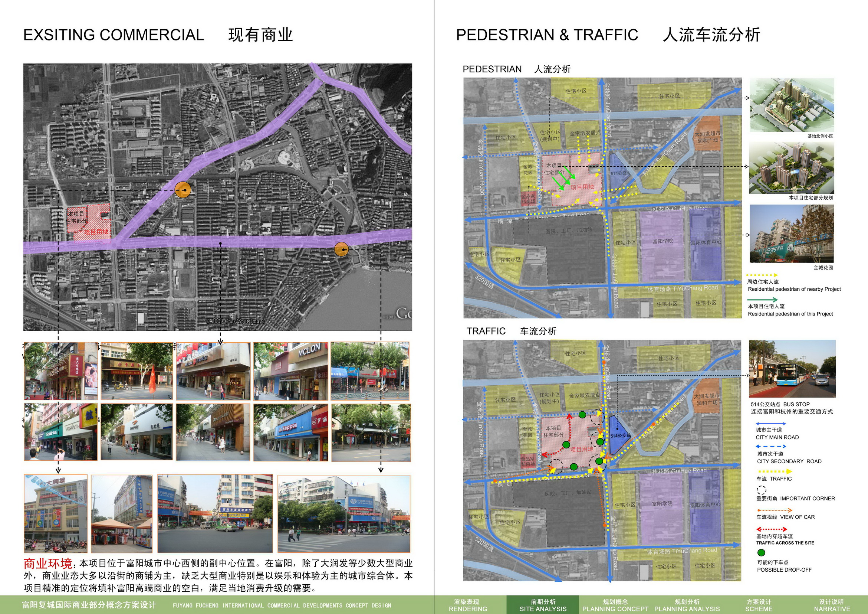Select the green POSSIBLE DROP-OFF dot in the legend
The image size is (868, 614).
click(x=762, y=553)
